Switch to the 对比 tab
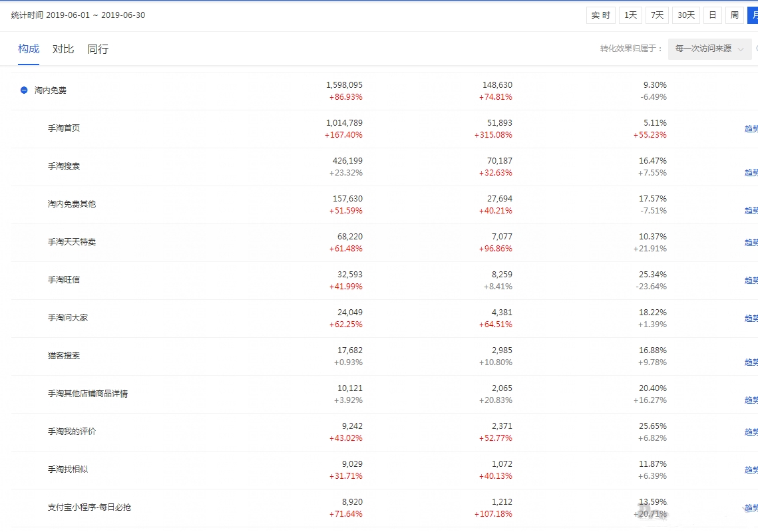The width and height of the screenshot is (758, 532). pos(63,49)
